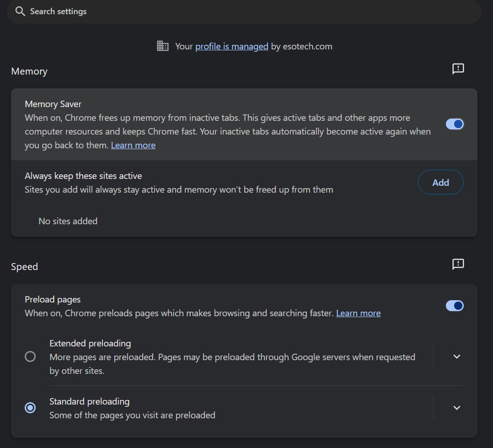Click 'Sites you add will always stay active' description
The image size is (493, 448).
point(179,189)
